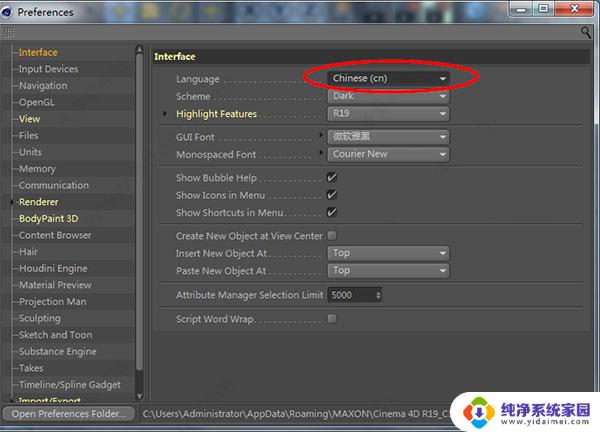
Task: Open the Insert New Object At dropdown
Action: pos(388,253)
